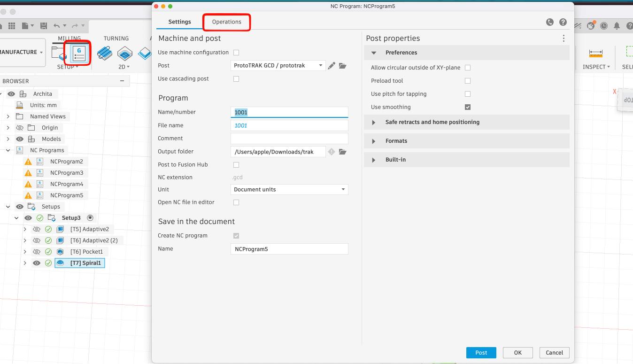
Task: Enable Use cascading post checkbox
Action: [236, 79]
